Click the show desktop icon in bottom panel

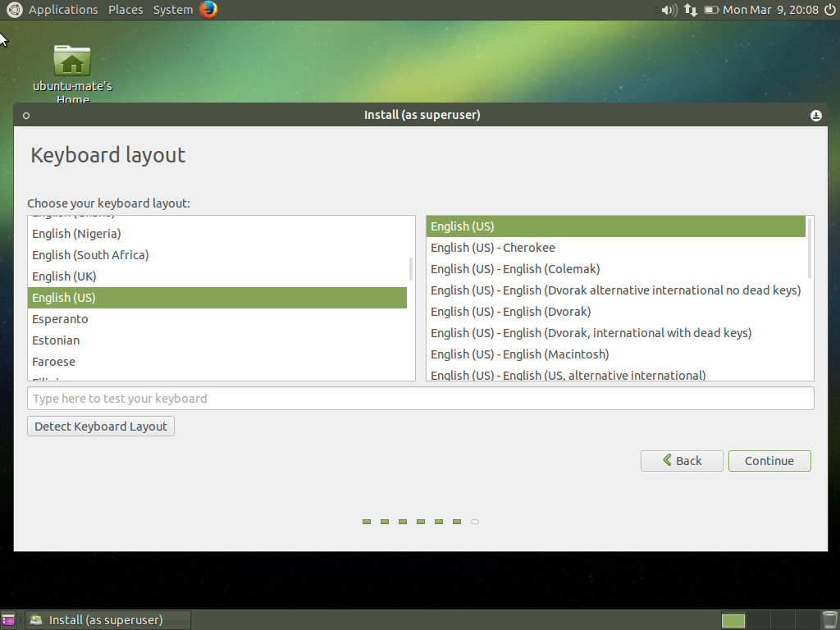pyautogui.click(x=8, y=620)
